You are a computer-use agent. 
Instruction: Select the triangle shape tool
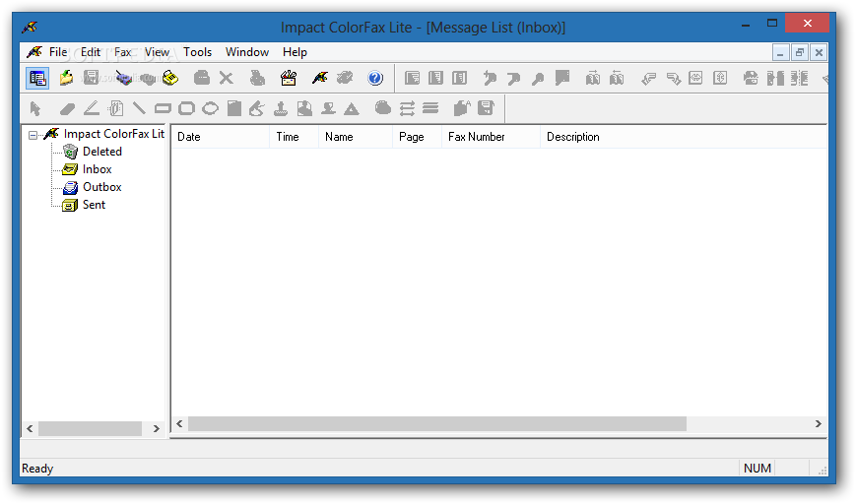352,108
